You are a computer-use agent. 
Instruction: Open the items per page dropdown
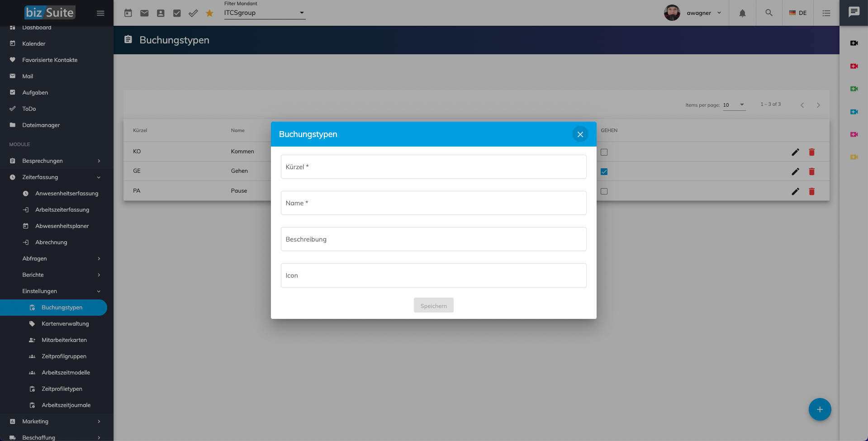(734, 105)
